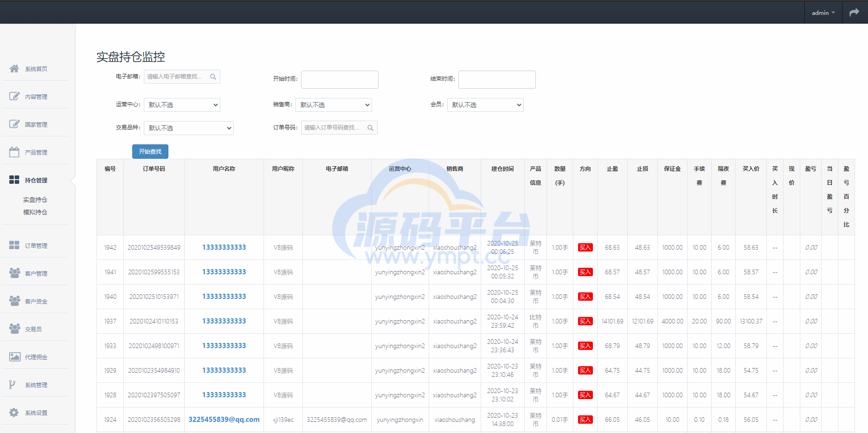Click the 持仓管理 grid icon
This screenshot has width=868, height=433.
point(14,180)
